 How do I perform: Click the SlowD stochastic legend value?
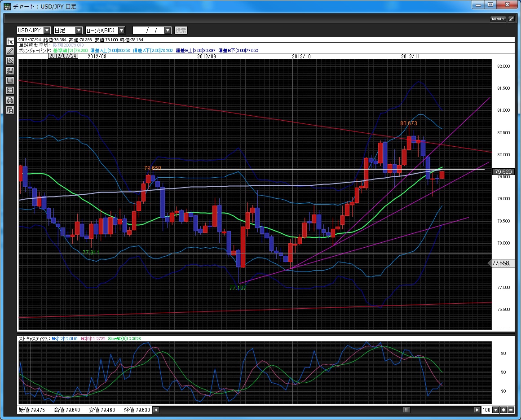pyautogui.click(x=124, y=339)
